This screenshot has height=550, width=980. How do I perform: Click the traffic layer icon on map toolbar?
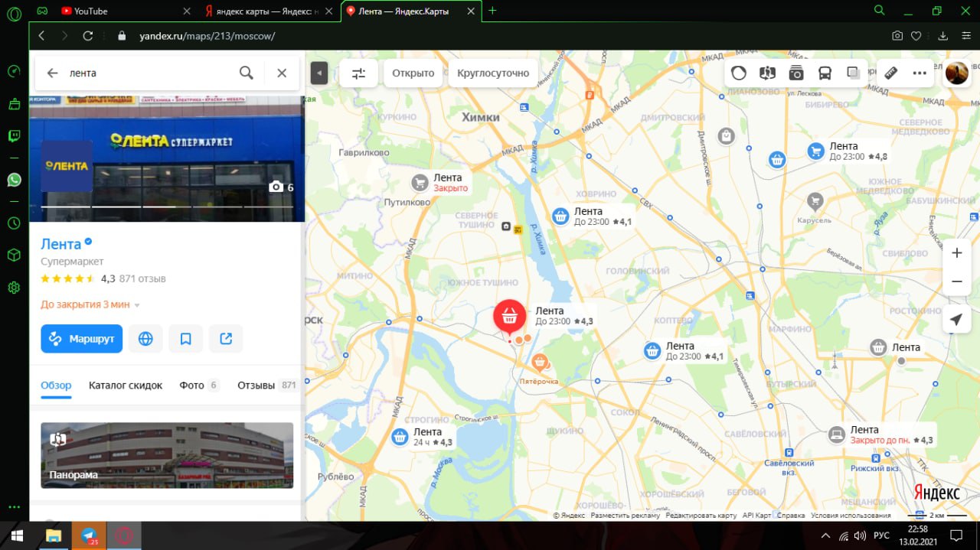tap(739, 73)
